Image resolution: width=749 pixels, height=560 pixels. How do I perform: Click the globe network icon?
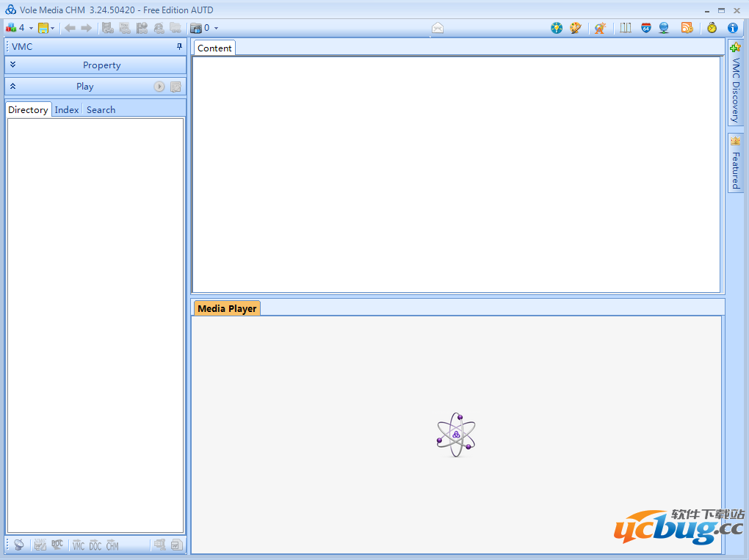click(x=664, y=28)
